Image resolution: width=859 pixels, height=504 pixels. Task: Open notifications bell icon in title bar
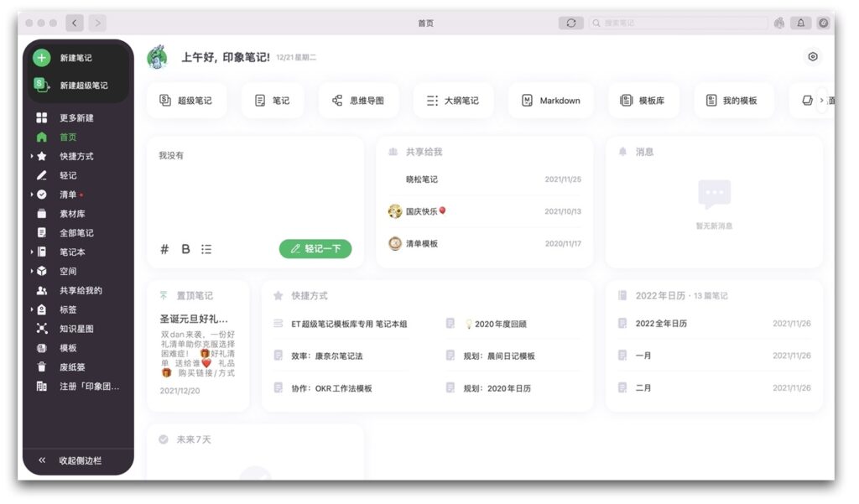pyautogui.click(x=801, y=23)
